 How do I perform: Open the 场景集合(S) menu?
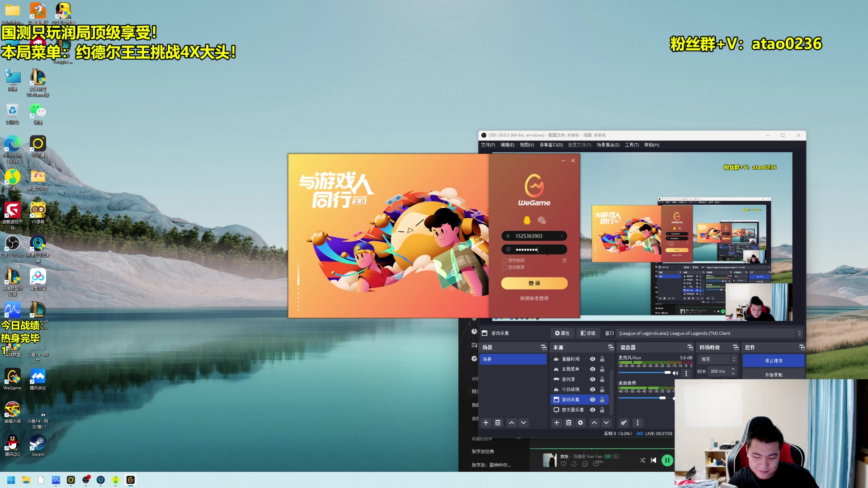coord(608,145)
